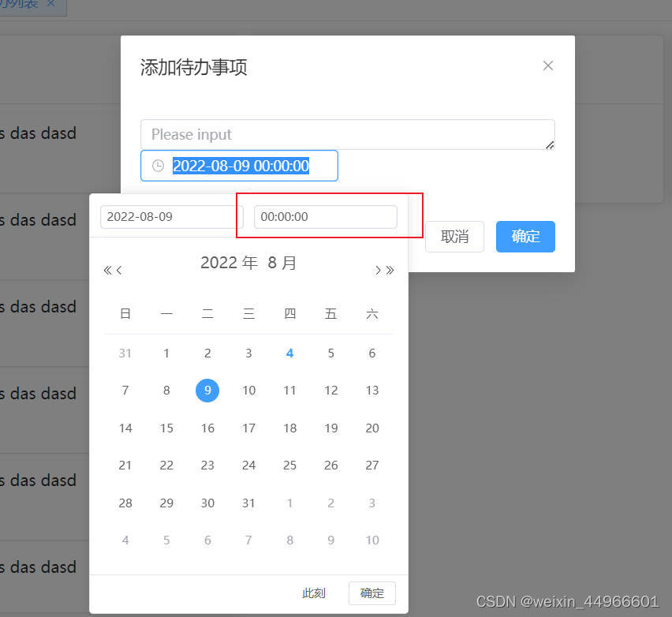The height and width of the screenshot is (617, 672).
Task: Click 此刻 to pick the current time
Action: tap(313, 593)
